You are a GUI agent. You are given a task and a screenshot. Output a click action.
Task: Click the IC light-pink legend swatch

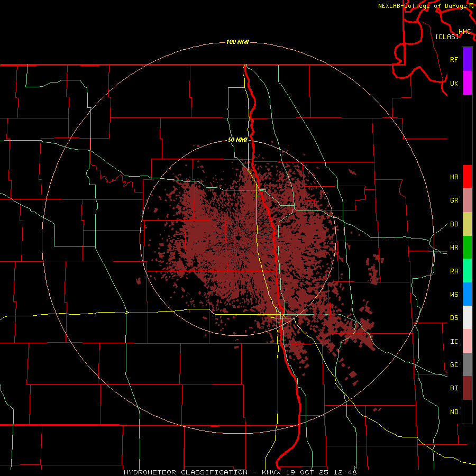point(467,341)
